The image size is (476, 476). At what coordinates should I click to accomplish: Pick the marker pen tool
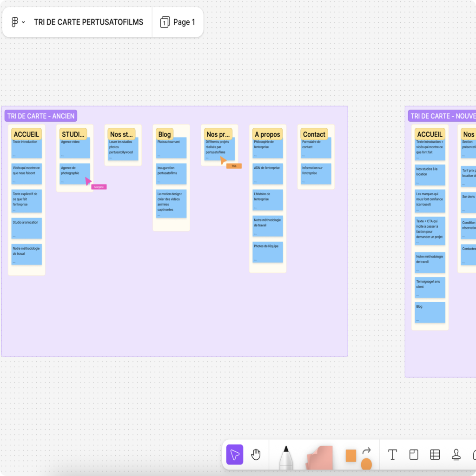(x=286, y=457)
